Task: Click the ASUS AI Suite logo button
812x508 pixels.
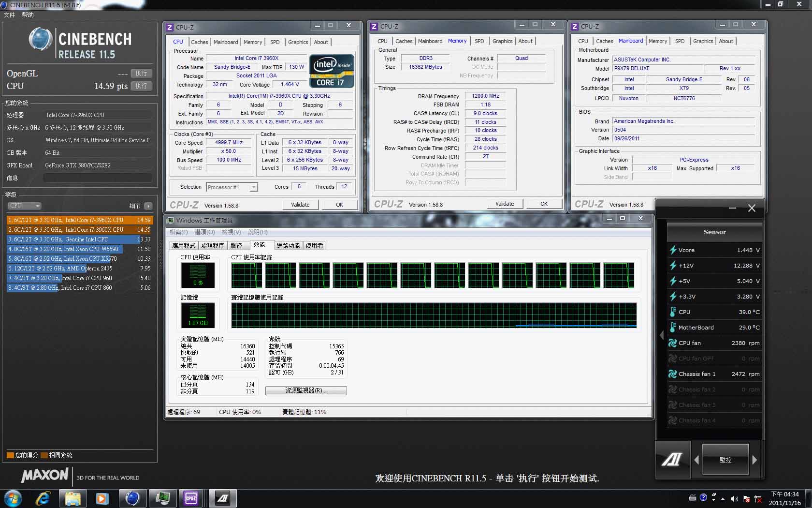Action: coord(672,460)
